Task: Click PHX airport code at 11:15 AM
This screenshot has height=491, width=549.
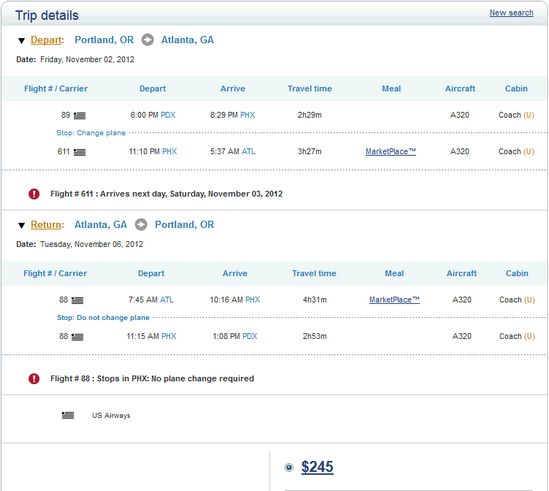Action: tap(169, 336)
